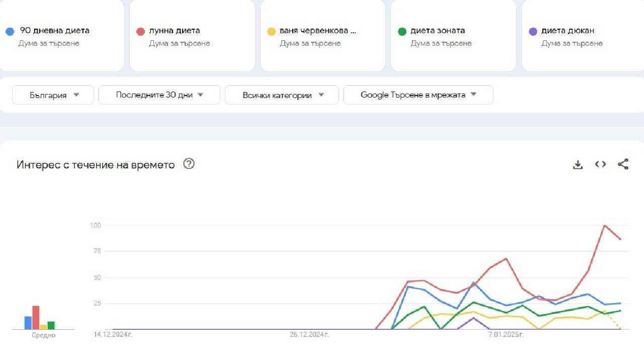Click the purple dot for диета дюкан
The width and height of the screenshot is (644, 362).
click(x=532, y=31)
